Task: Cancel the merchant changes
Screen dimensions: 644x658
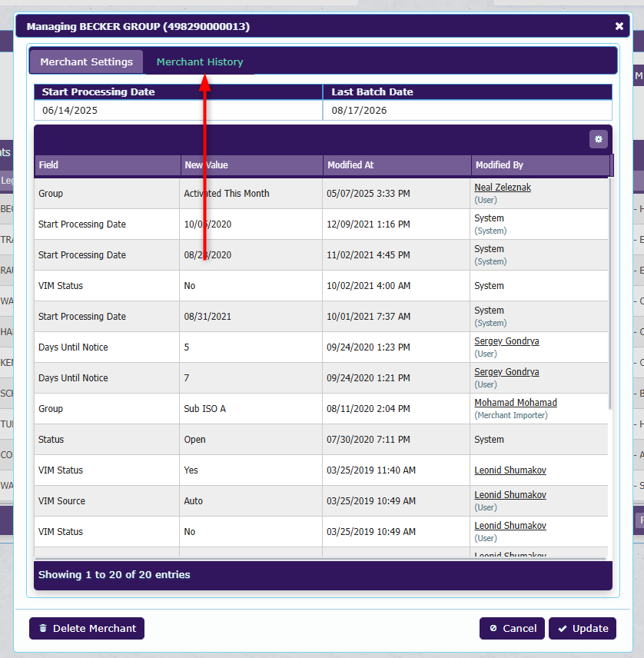Action: pos(513,628)
